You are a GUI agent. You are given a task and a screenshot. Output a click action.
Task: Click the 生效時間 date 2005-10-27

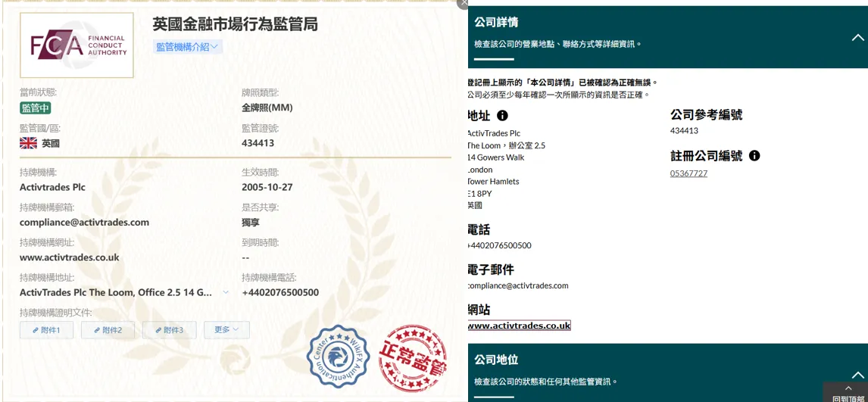267,187
